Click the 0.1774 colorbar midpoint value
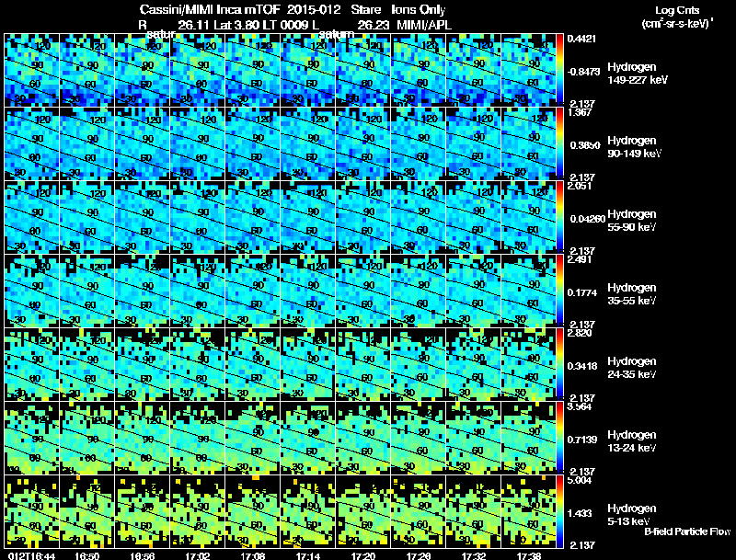Viewport: 736px width, 560px height. tap(582, 292)
